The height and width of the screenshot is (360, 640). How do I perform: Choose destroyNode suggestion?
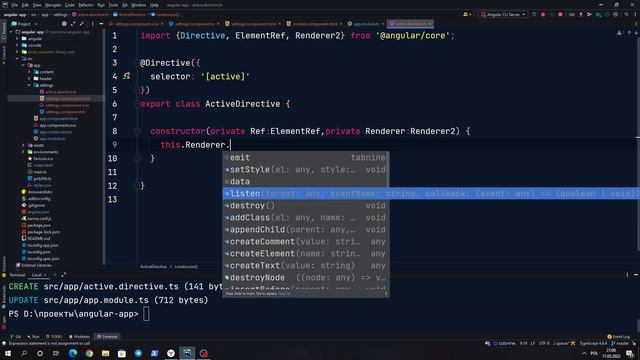(x=306, y=278)
